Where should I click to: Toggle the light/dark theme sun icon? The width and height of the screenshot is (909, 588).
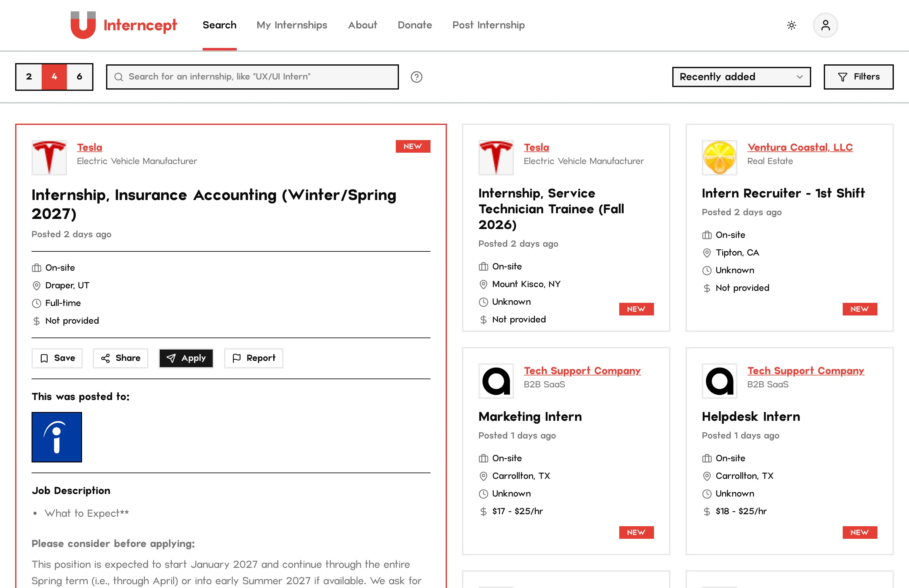point(791,25)
